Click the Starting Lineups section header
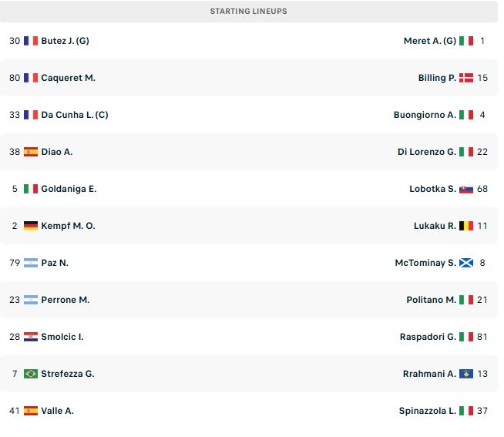The width and height of the screenshot is (504, 437). pyautogui.click(x=249, y=12)
